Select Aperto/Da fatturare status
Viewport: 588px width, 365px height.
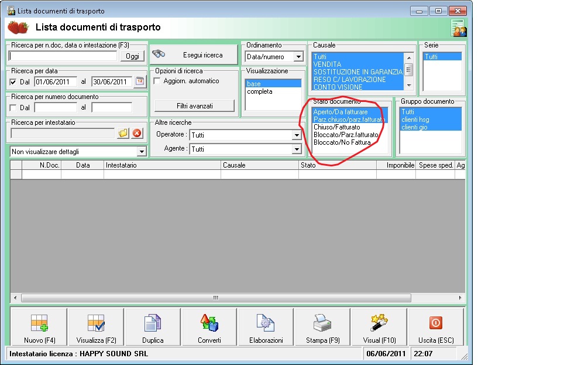(x=349, y=112)
